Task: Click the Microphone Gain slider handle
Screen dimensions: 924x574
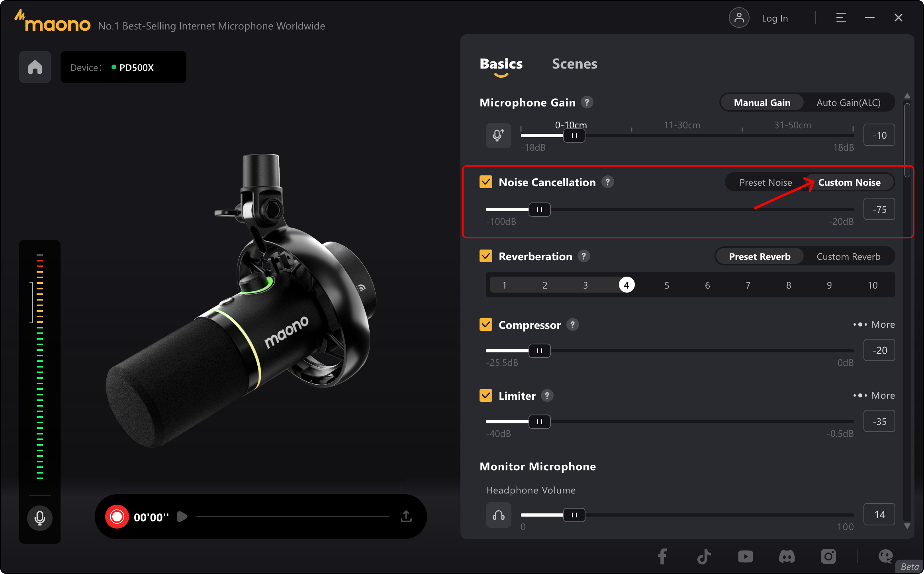Action: pos(574,136)
